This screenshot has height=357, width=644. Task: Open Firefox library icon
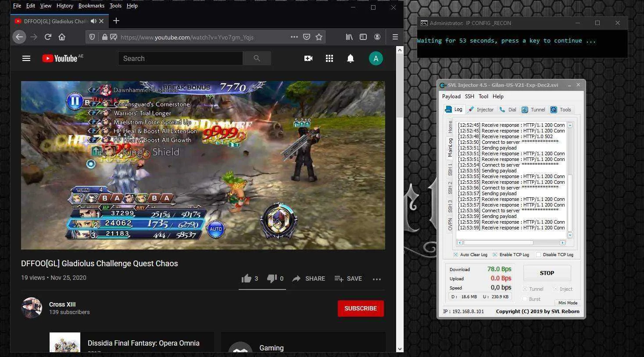point(349,37)
